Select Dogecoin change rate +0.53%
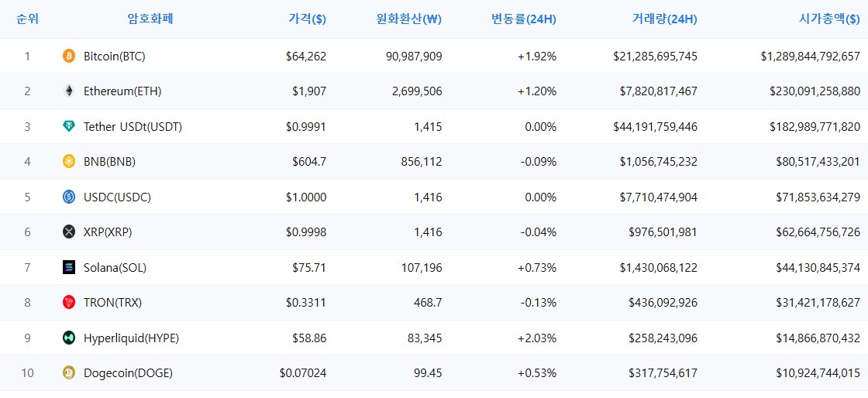This screenshot has height=398, width=868. pyautogui.click(x=537, y=373)
